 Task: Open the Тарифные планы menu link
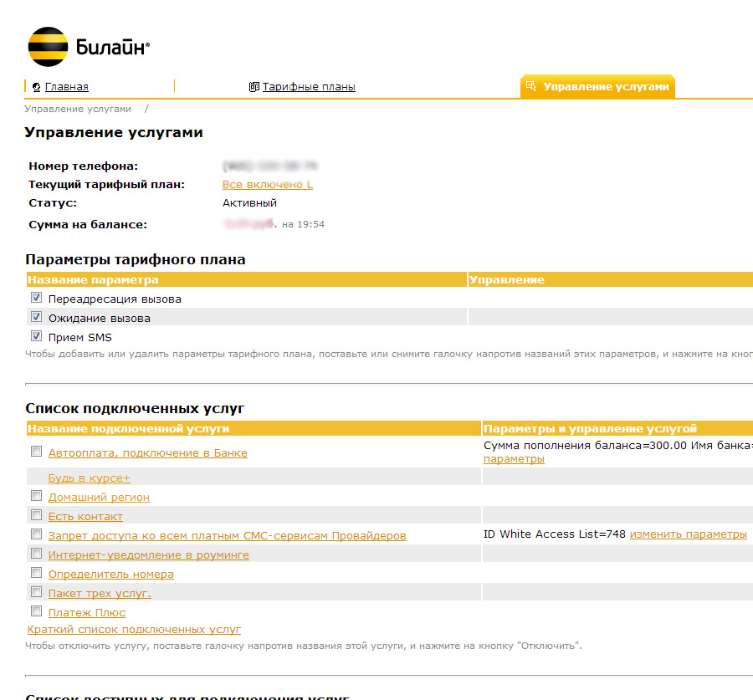(x=309, y=87)
